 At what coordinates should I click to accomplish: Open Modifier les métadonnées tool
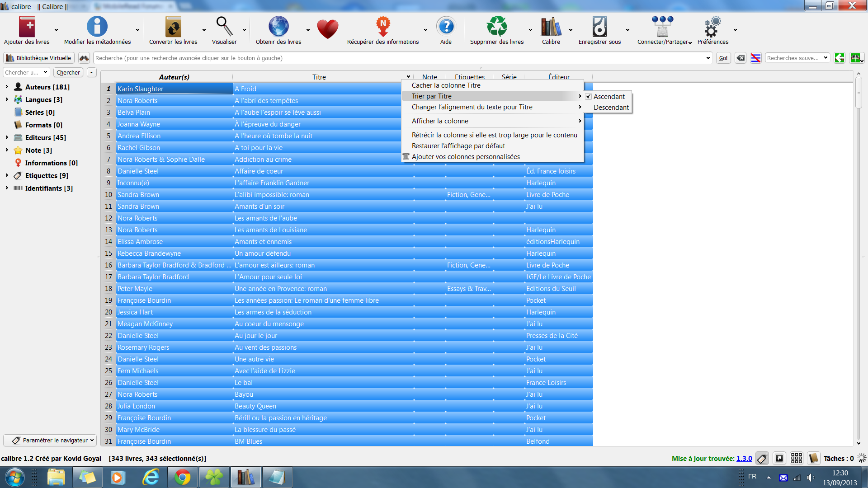click(97, 27)
